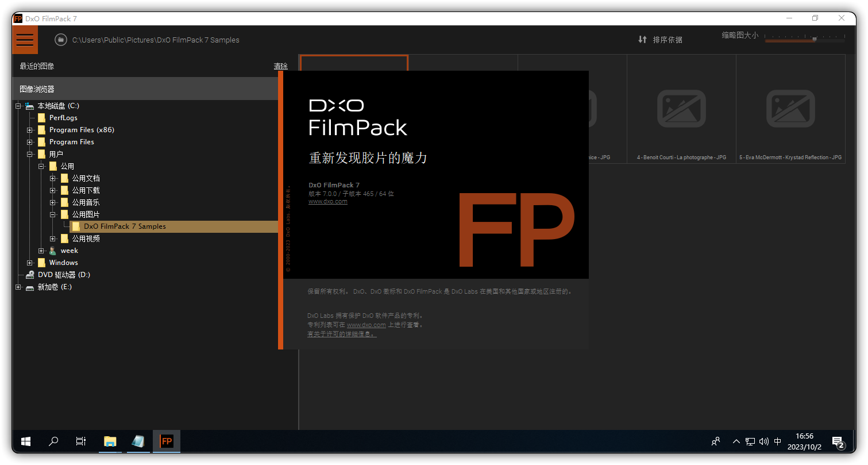Select DxO FilmPack 7 Samples folder
868x465 pixels.
coord(125,226)
